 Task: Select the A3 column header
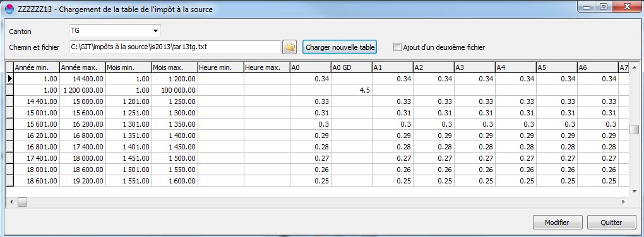[474, 67]
